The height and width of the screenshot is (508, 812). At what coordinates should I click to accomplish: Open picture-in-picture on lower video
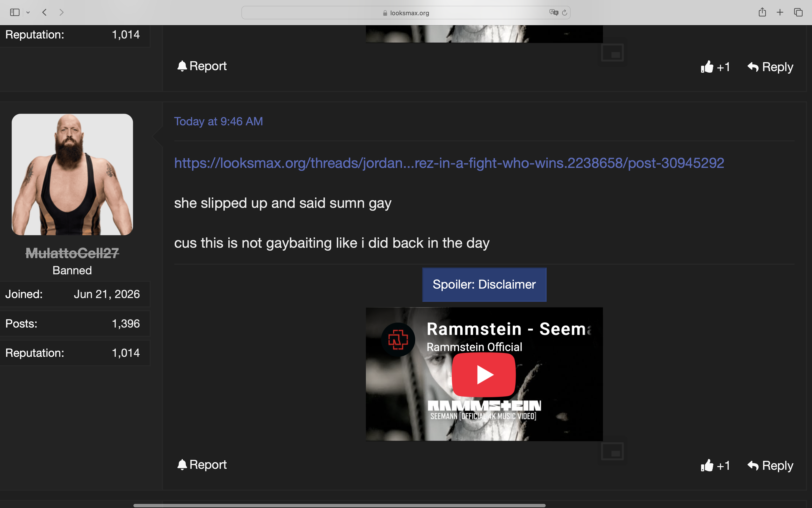pyautogui.click(x=612, y=451)
